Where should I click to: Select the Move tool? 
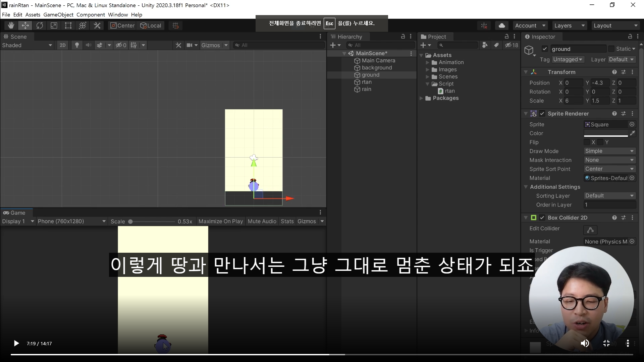tap(25, 25)
